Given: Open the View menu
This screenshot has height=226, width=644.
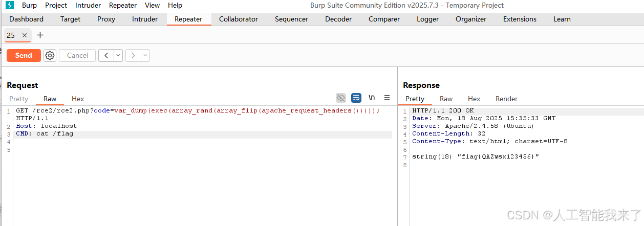Looking at the screenshot, I should [152, 5].
